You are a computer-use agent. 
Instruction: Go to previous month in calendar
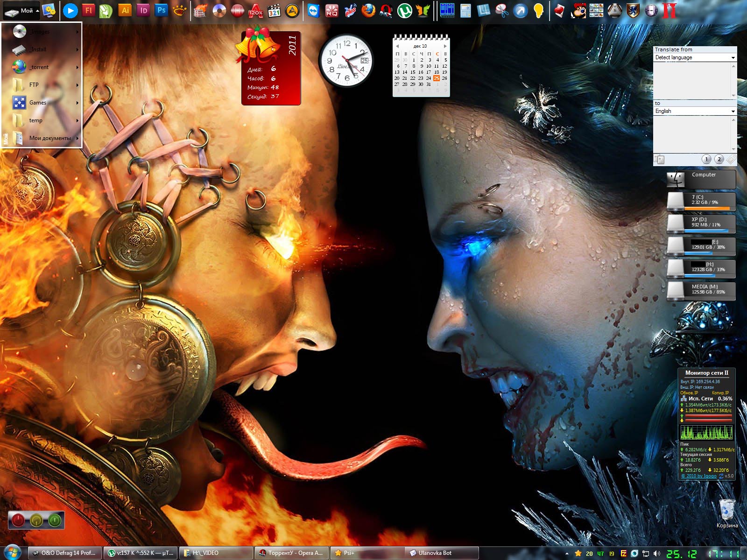point(397,46)
